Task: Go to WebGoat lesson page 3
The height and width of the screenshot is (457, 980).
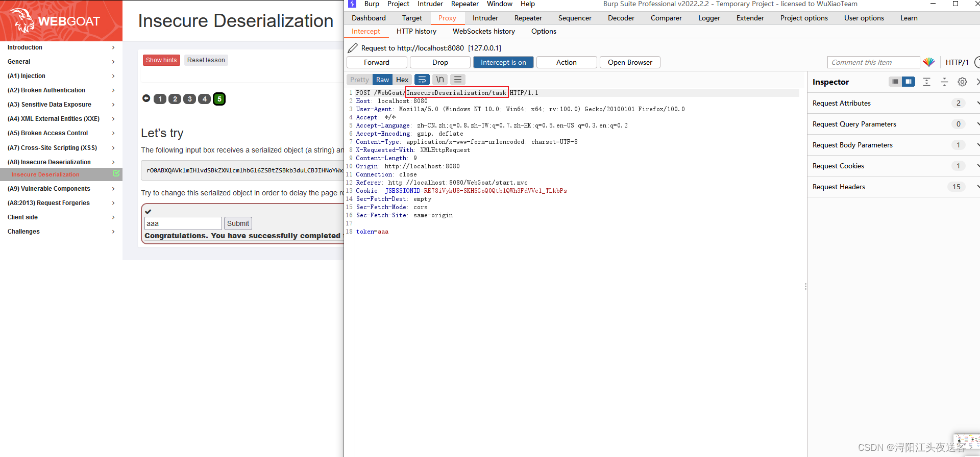Action: [x=190, y=99]
